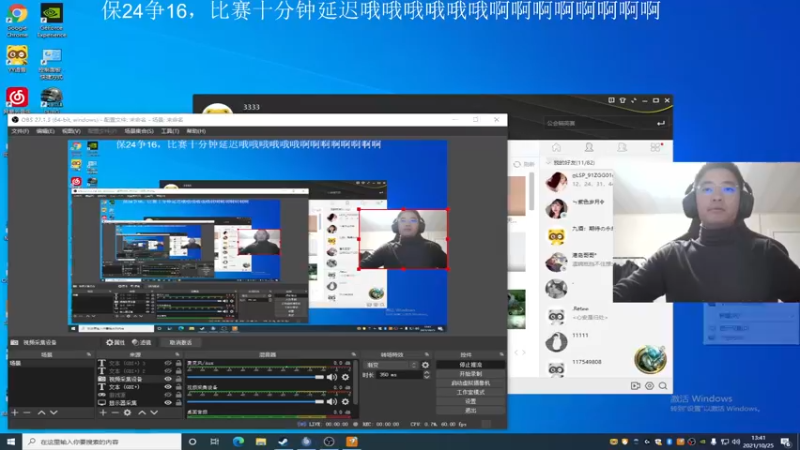Toggle lock on 显示器采集 source
This screenshot has height=450, width=800.
point(179,403)
